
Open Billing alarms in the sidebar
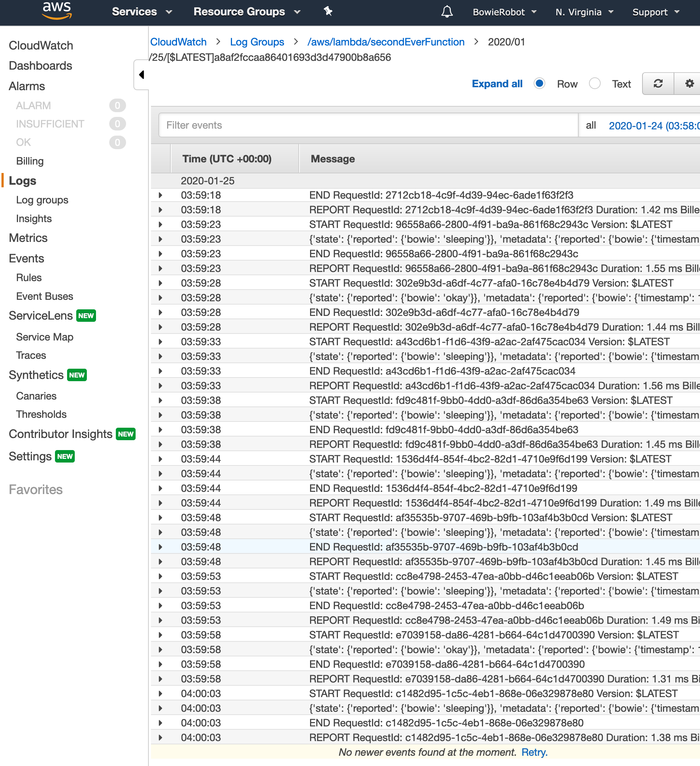coord(30,161)
